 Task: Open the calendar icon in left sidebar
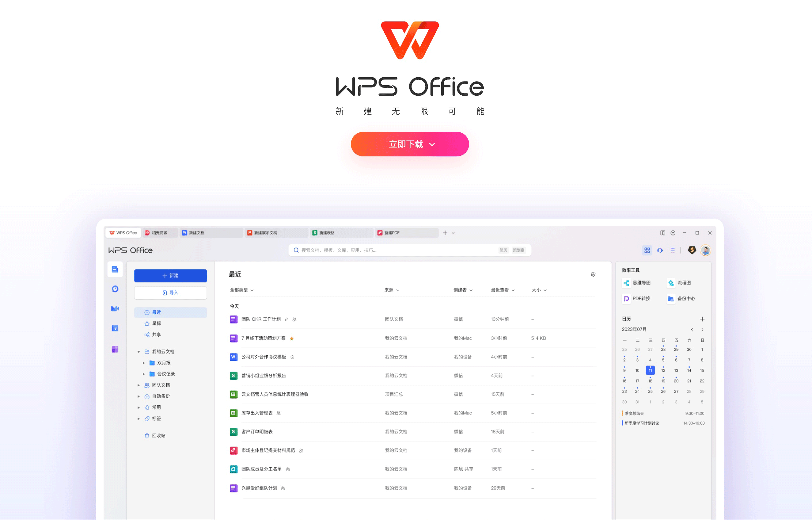coord(115,329)
